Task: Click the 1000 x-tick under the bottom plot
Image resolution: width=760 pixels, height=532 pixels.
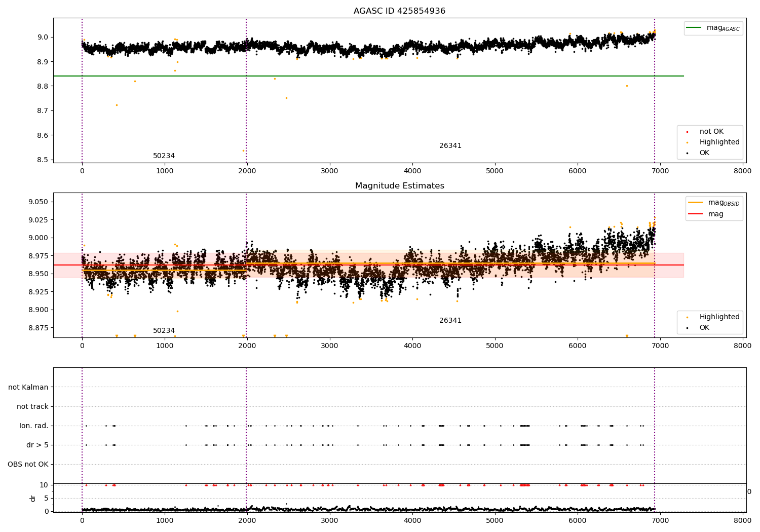Action: pos(165,520)
